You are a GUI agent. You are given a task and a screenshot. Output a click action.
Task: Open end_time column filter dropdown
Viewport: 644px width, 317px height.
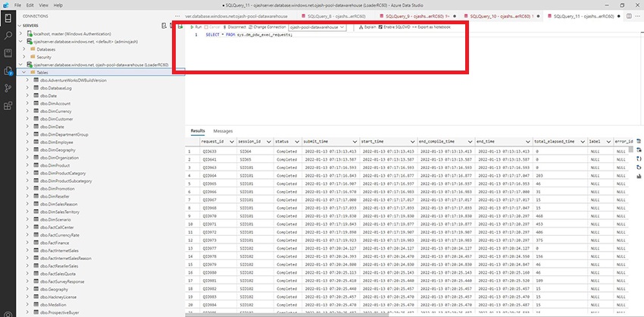point(528,142)
